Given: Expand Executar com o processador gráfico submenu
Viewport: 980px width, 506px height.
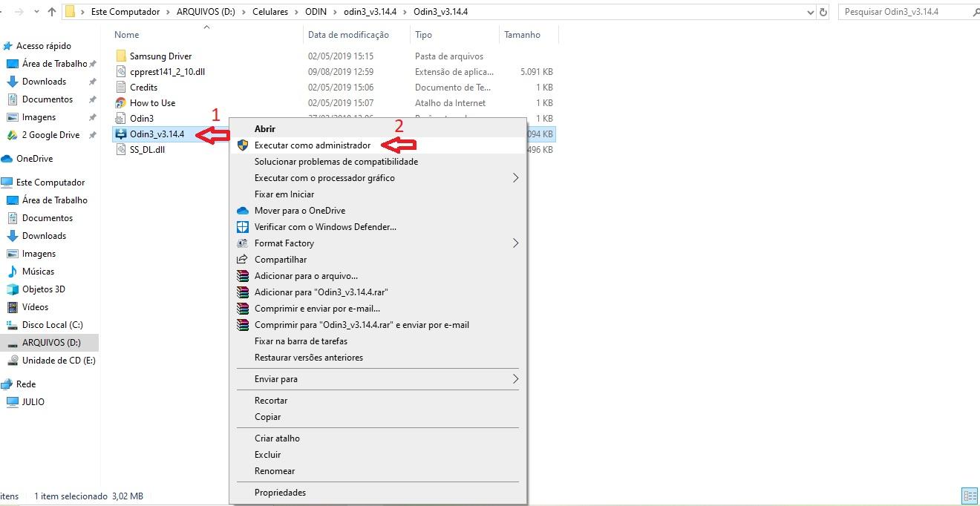Looking at the screenshot, I should click(x=378, y=178).
